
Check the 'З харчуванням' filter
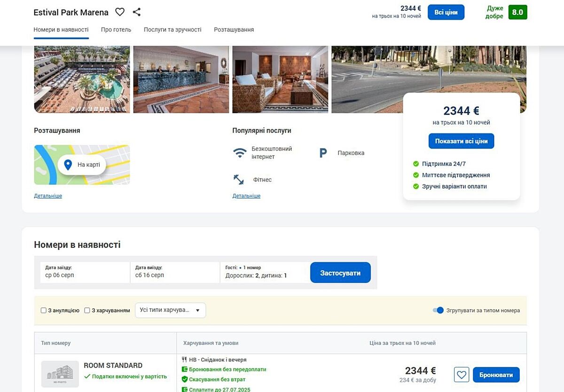pyautogui.click(x=87, y=310)
